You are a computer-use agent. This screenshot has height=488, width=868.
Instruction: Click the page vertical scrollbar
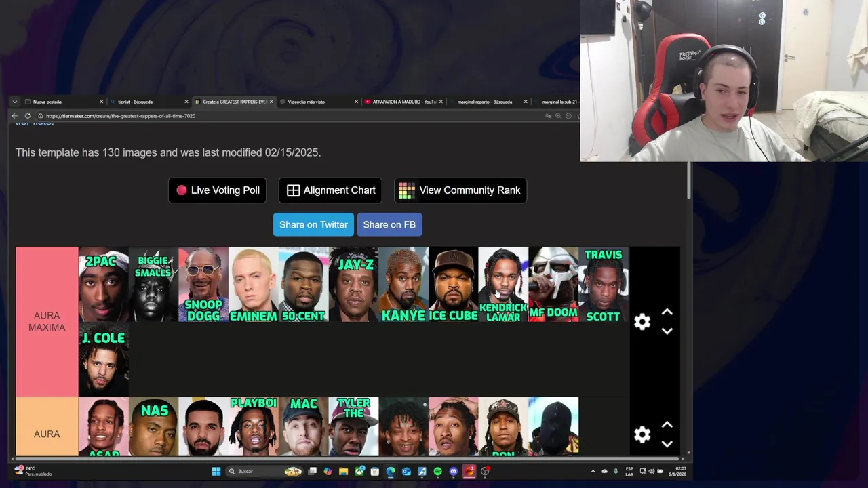click(690, 180)
